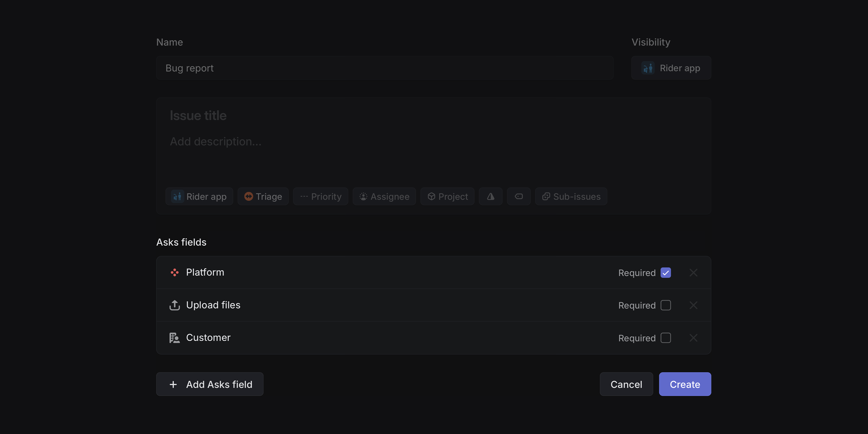The image size is (868, 434).
Task: Click the Upload files icon
Action: (174, 305)
